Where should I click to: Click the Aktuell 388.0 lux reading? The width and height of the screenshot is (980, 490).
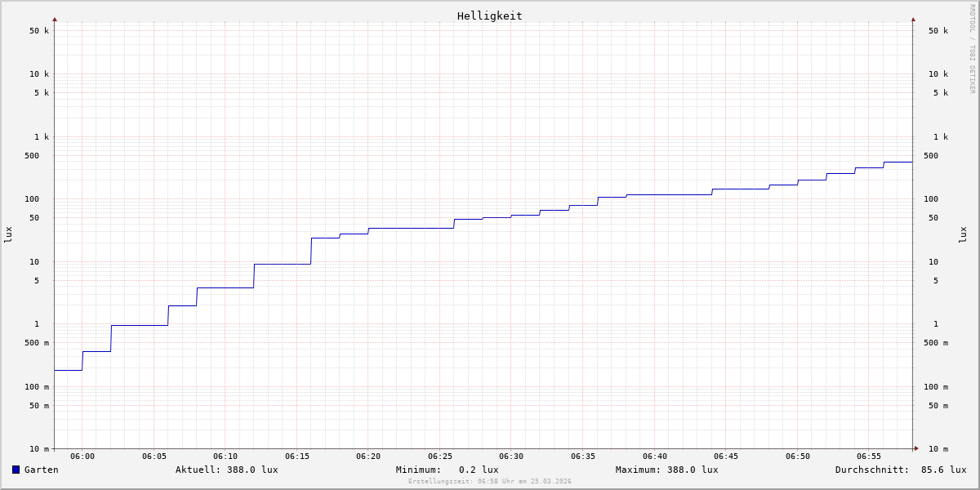pyautogui.click(x=226, y=470)
